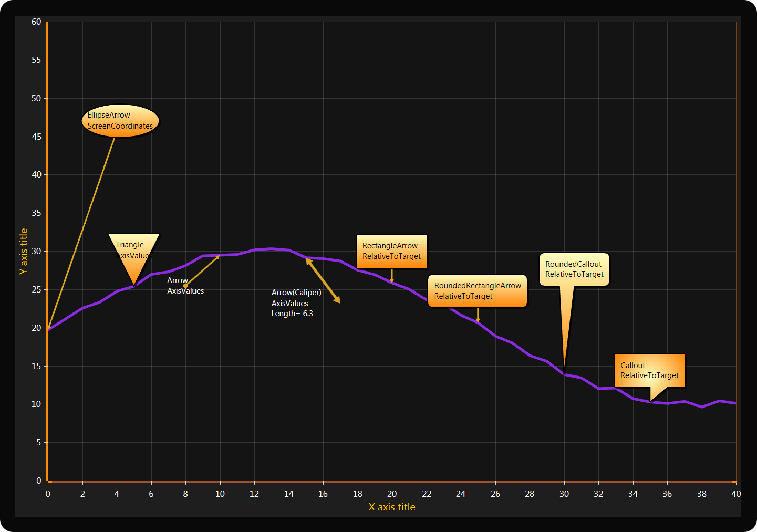The image size is (757, 532).
Task: Click the X axis tick label 10
Action: [x=220, y=494]
